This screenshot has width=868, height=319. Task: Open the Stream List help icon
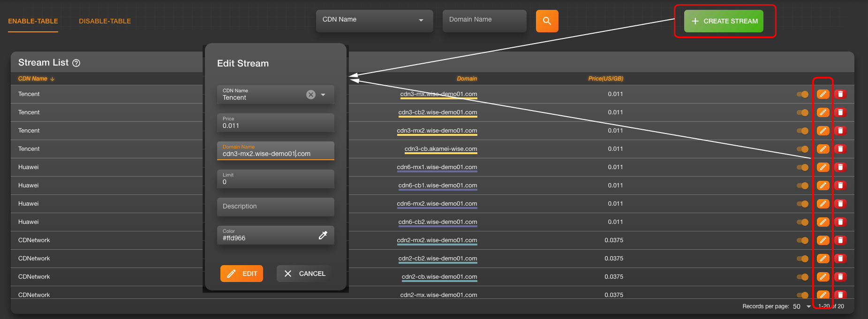tap(76, 63)
